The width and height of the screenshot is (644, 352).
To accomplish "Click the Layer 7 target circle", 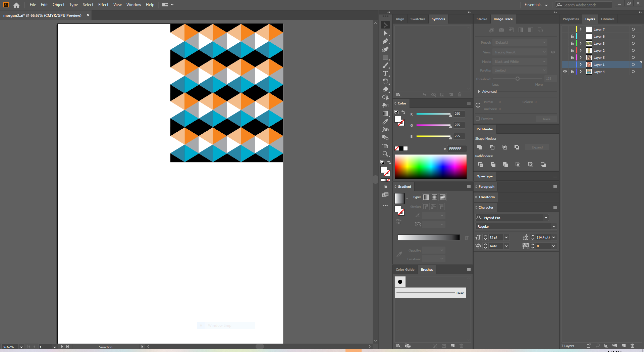I will [x=633, y=29].
